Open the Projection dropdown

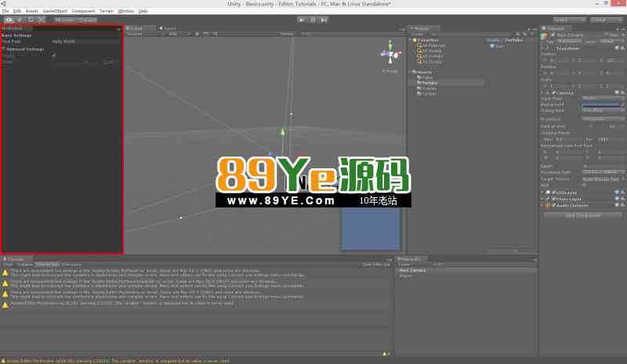(603, 119)
